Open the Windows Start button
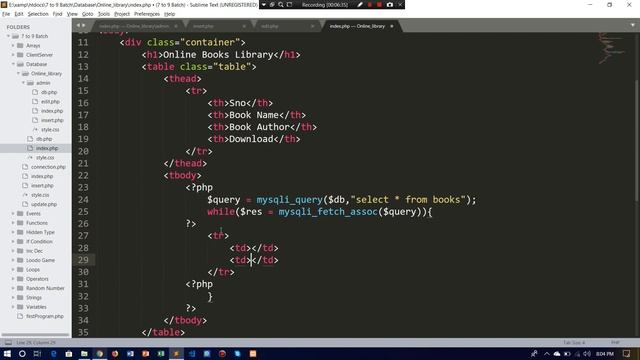 7,353
